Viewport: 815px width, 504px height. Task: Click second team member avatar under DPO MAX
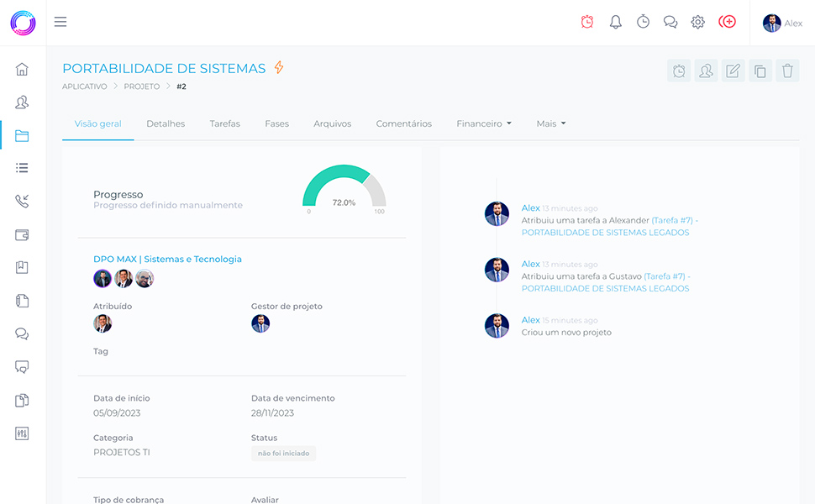[x=124, y=279]
